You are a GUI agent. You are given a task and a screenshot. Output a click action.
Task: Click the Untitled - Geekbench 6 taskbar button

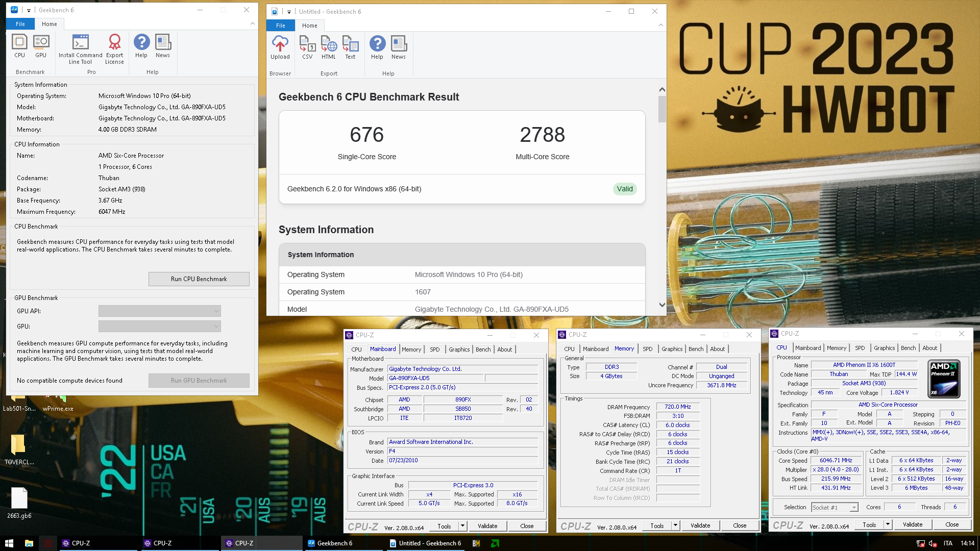425,543
